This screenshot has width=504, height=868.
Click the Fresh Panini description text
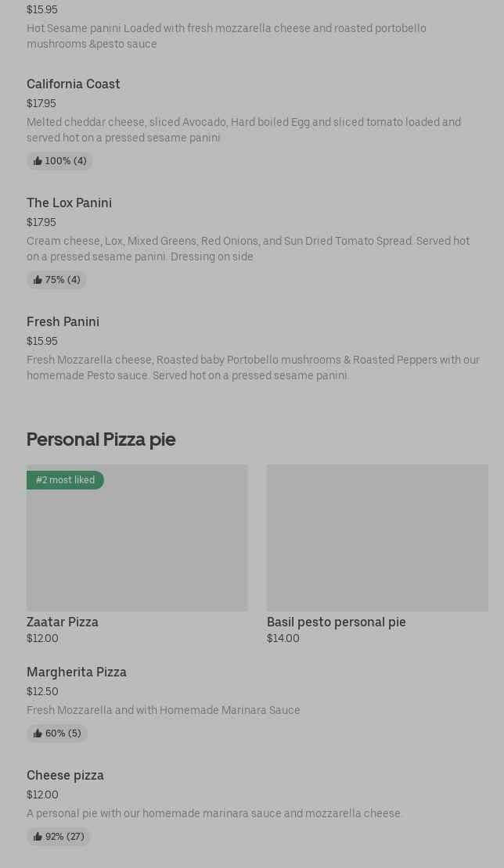coord(253,368)
